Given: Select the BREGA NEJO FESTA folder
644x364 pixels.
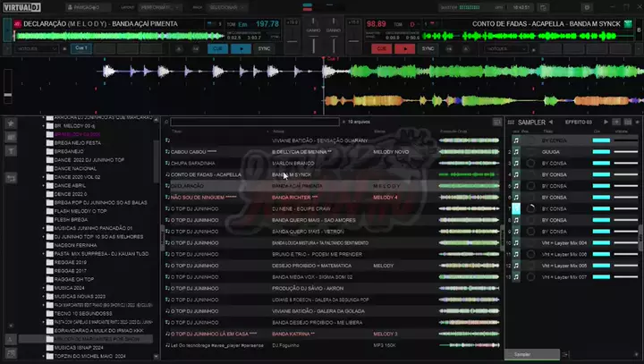Looking at the screenshot, I should [x=77, y=143].
